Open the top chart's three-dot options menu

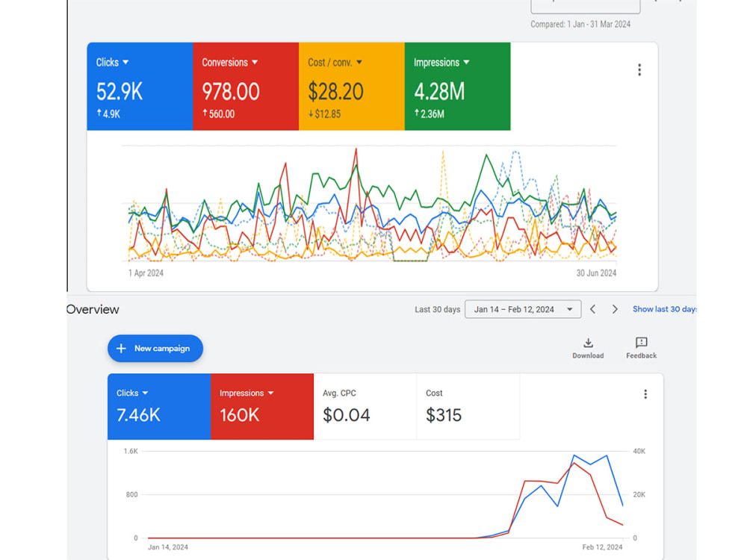click(x=639, y=70)
